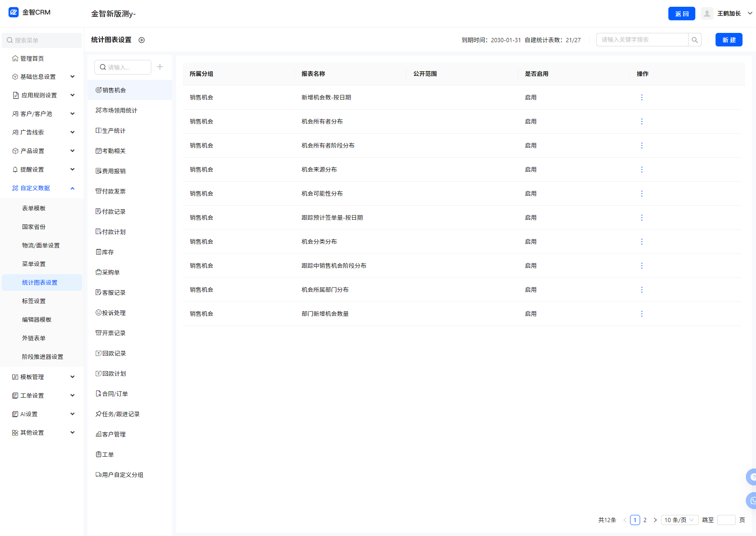Open actions menu for 机会来源分布 row
This screenshot has height=536, width=756.
coord(641,170)
